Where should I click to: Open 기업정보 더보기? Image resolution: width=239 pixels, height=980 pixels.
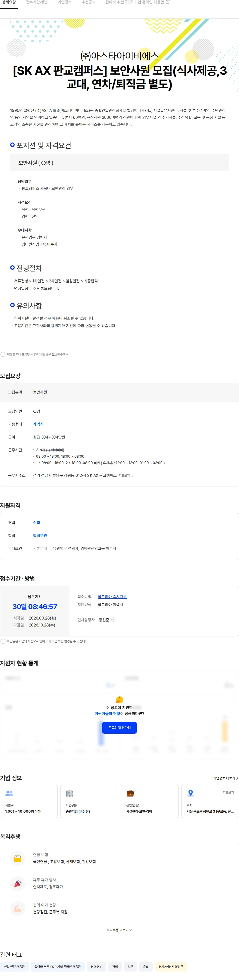pyautogui.click(x=225, y=778)
